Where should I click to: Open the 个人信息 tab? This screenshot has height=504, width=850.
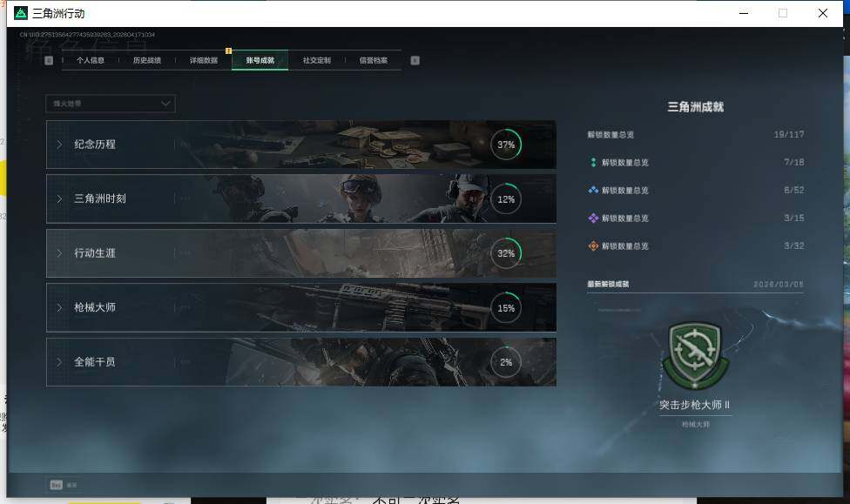coord(91,61)
